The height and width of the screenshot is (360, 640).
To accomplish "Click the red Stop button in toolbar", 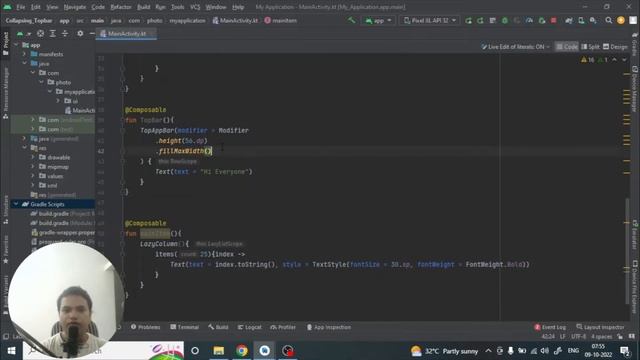I will [553, 20].
